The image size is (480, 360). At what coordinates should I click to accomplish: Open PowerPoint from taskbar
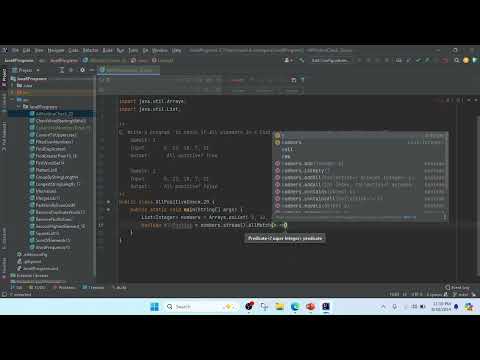310,307
